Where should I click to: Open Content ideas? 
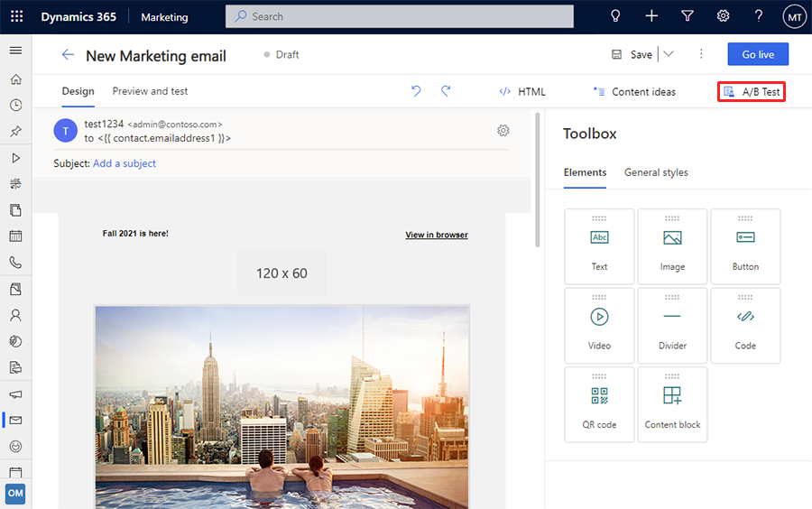[x=635, y=92]
